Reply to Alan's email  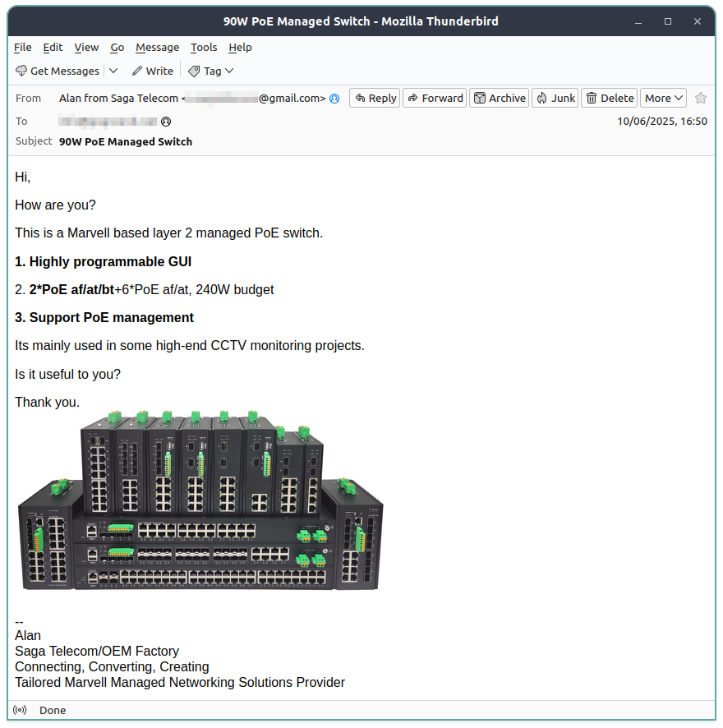pos(375,98)
